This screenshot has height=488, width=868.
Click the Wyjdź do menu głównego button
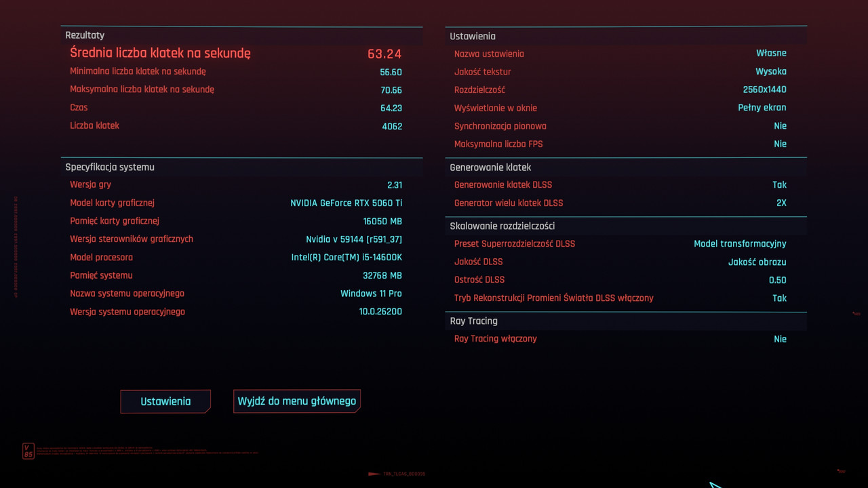[x=296, y=401]
